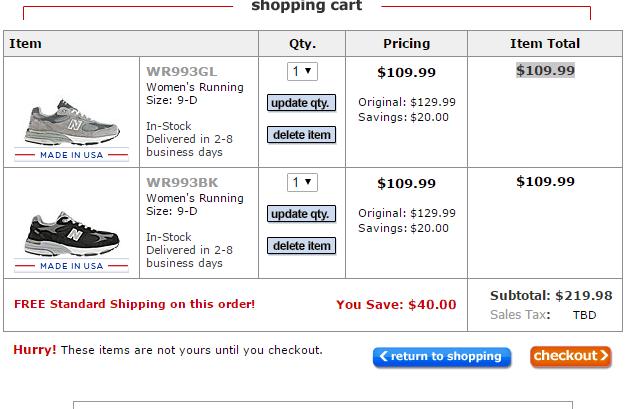Click the highlighted $109.99 item total
Screen dimensions: 640x409
(545, 71)
